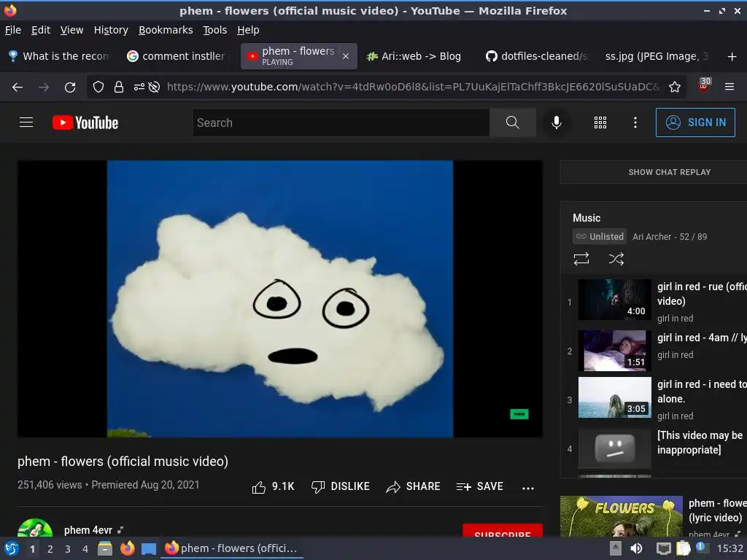Click the video player to pause

point(279,298)
